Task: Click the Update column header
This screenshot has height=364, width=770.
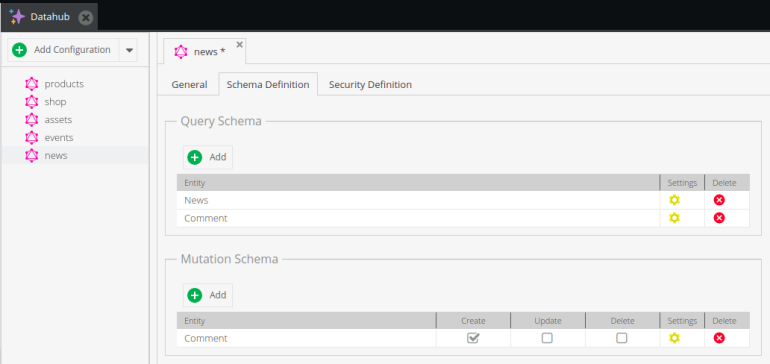Action: [x=548, y=321]
